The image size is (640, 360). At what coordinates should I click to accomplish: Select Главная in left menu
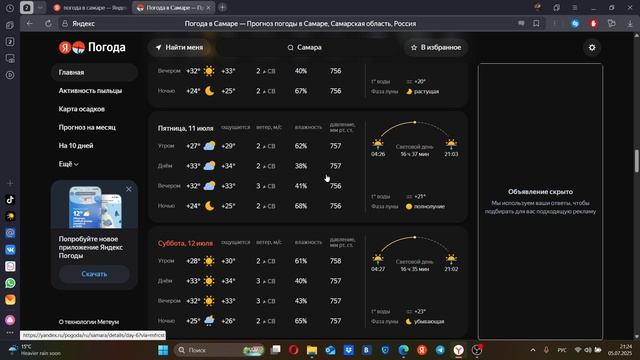coord(94,72)
